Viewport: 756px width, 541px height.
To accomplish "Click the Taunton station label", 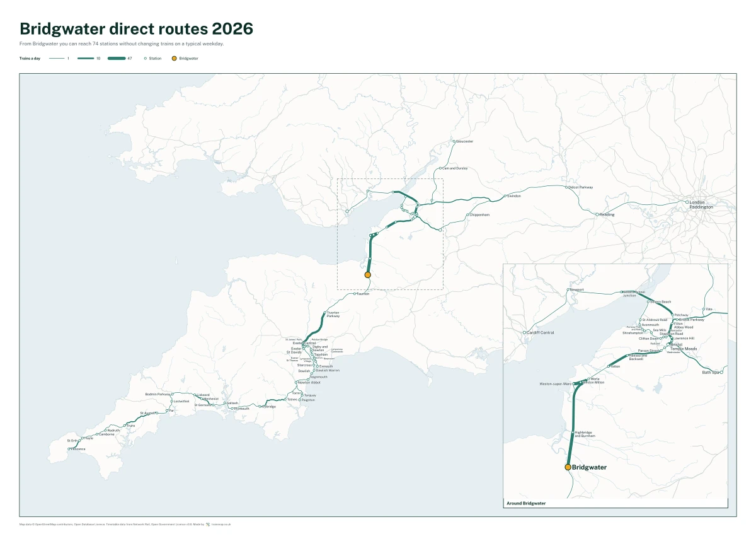I will pyautogui.click(x=363, y=294).
